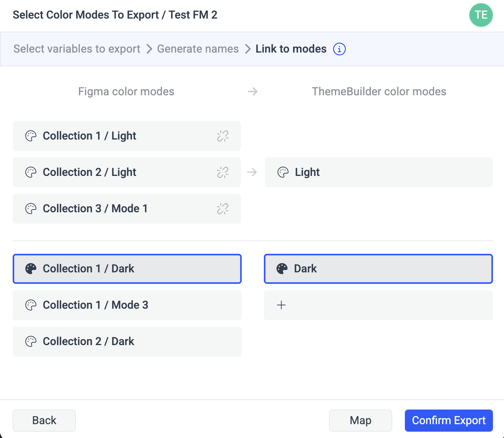Open the Select variables to export step
This screenshot has height=438, width=504.
pyautogui.click(x=76, y=49)
